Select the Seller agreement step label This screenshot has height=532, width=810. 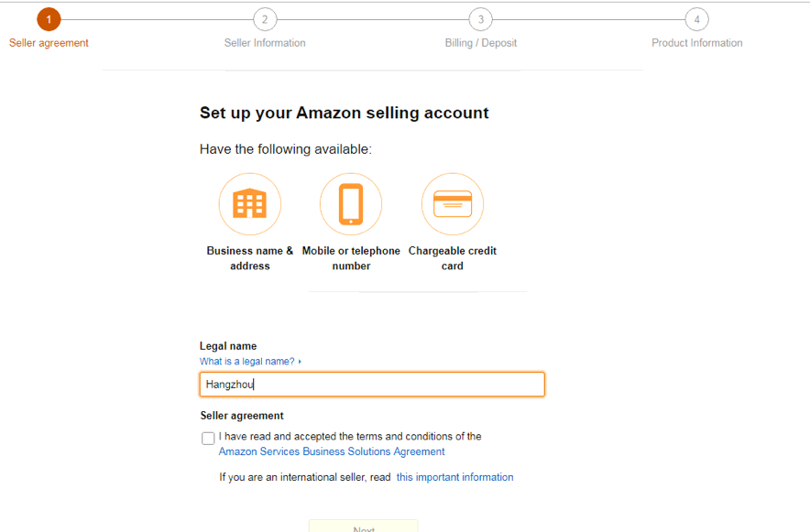tap(49, 43)
